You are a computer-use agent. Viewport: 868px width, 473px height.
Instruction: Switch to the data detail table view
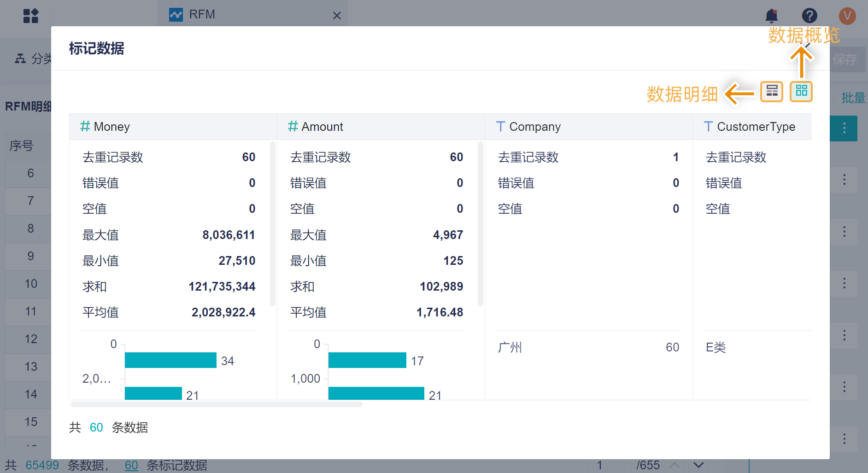pos(771,91)
